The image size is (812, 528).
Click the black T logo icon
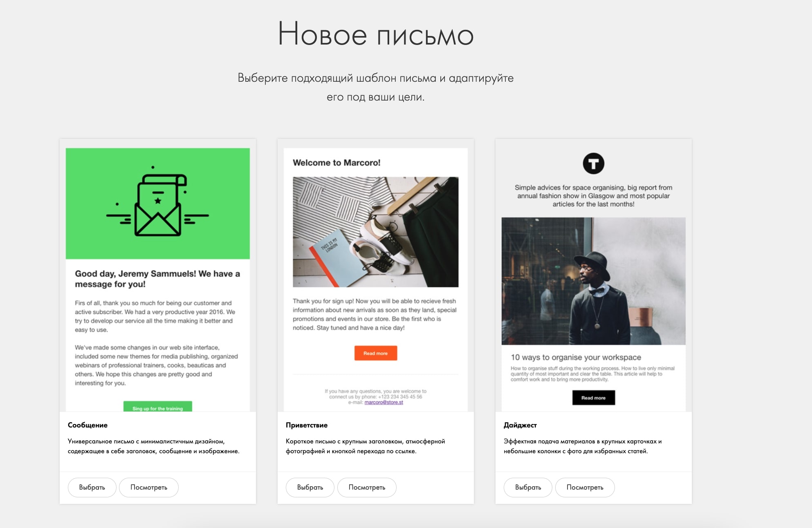tap(593, 163)
